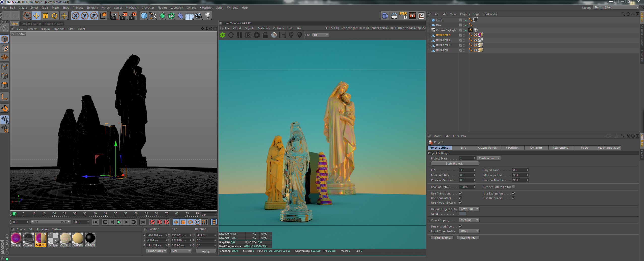The width and height of the screenshot is (644, 261).
Task: Click the Save Preset... button
Action: click(x=468, y=238)
